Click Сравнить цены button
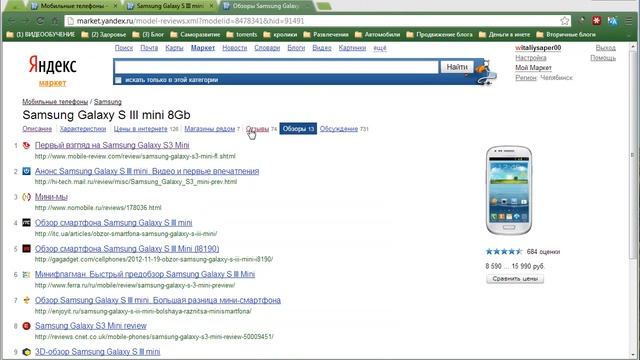 [515, 279]
